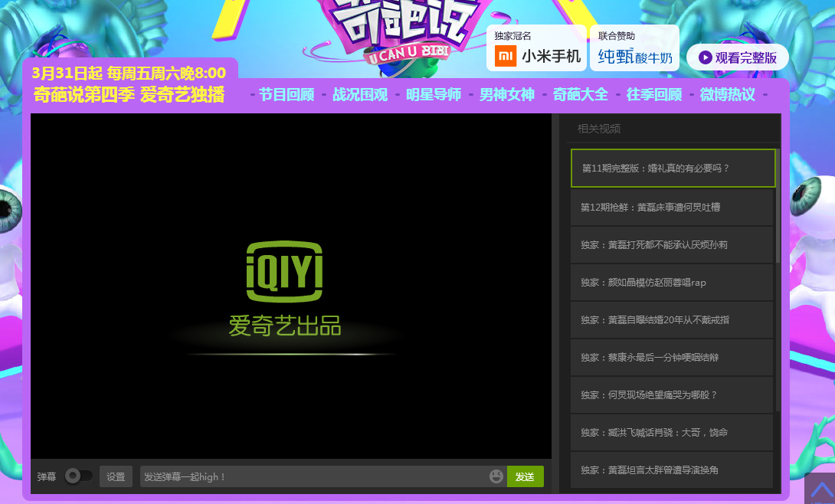Open the 明星导师 menu item
This screenshot has height=504, width=835.
tap(434, 95)
